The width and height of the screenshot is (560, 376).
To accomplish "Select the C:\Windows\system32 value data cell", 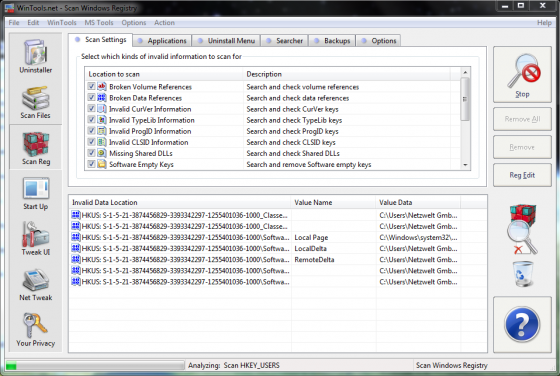I will click(x=418, y=237).
